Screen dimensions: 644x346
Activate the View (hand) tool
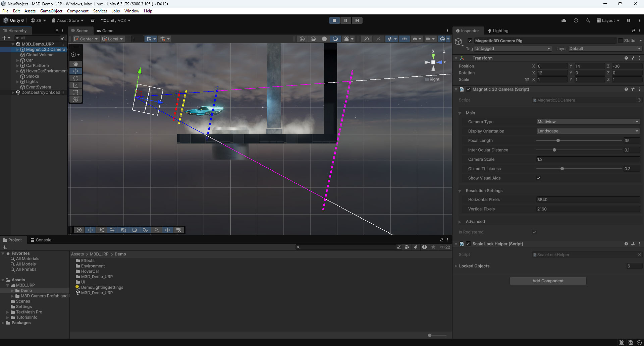(75, 64)
